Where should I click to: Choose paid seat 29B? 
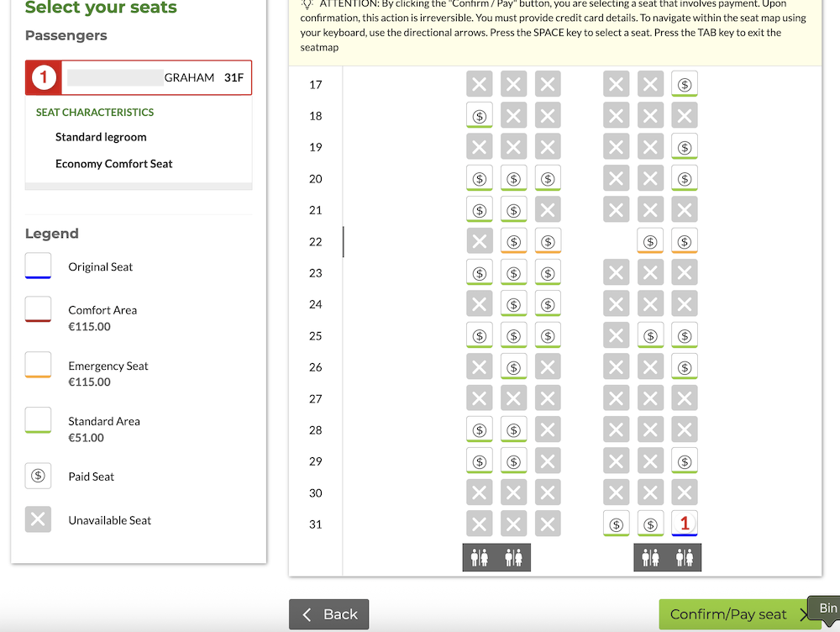(514, 461)
